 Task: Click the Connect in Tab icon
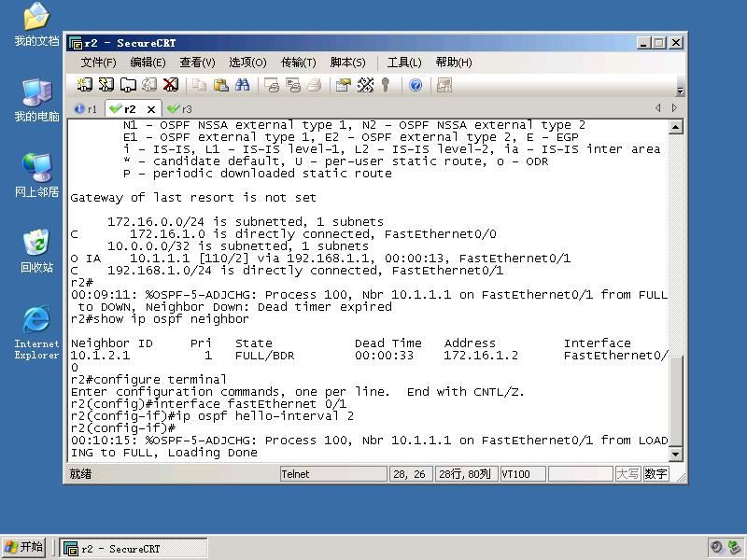point(128,85)
